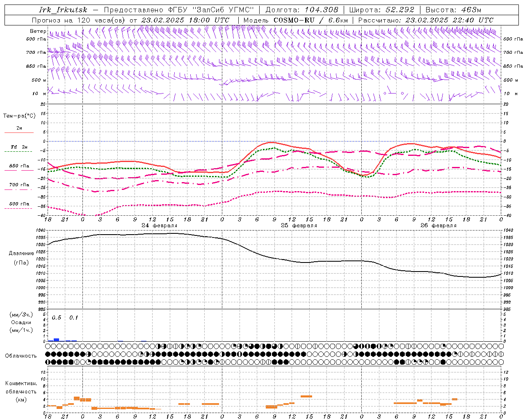This screenshot has height=420, width=525.
Task: Select the forecast start 23.02.2025 18:00 UTC
Action: (x=185, y=20)
